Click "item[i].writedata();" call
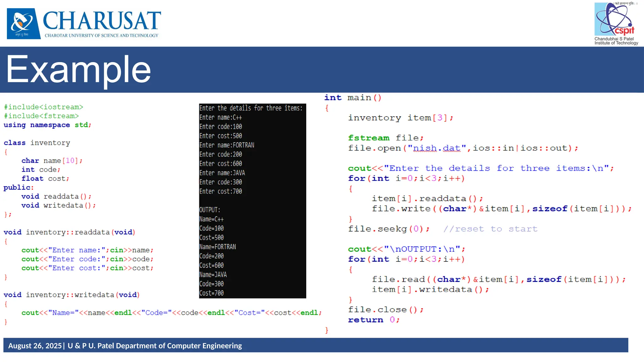644x362 pixels. 430,289
